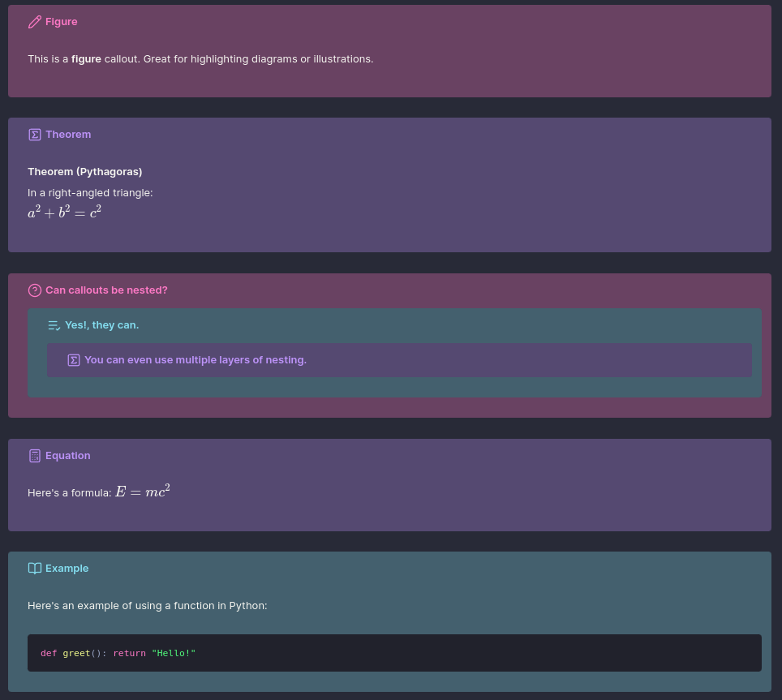Click the question mark circle icon
The image size is (782, 700).
(34, 290)
